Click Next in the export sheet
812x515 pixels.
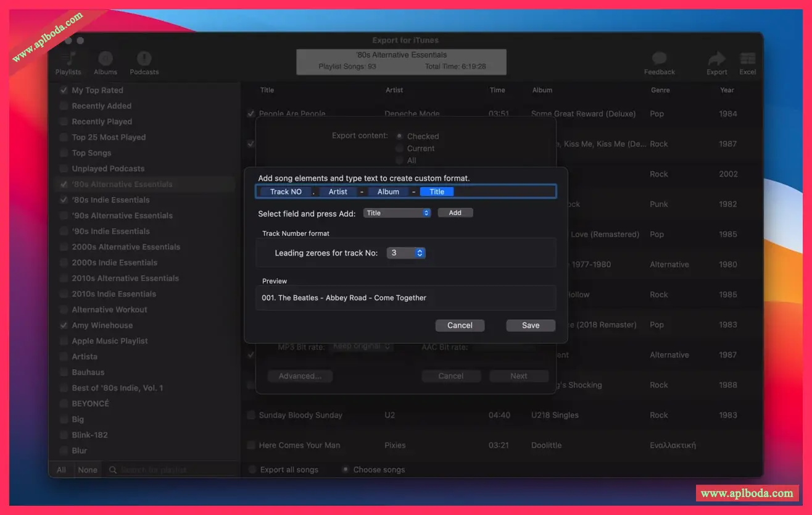point(519,376)
